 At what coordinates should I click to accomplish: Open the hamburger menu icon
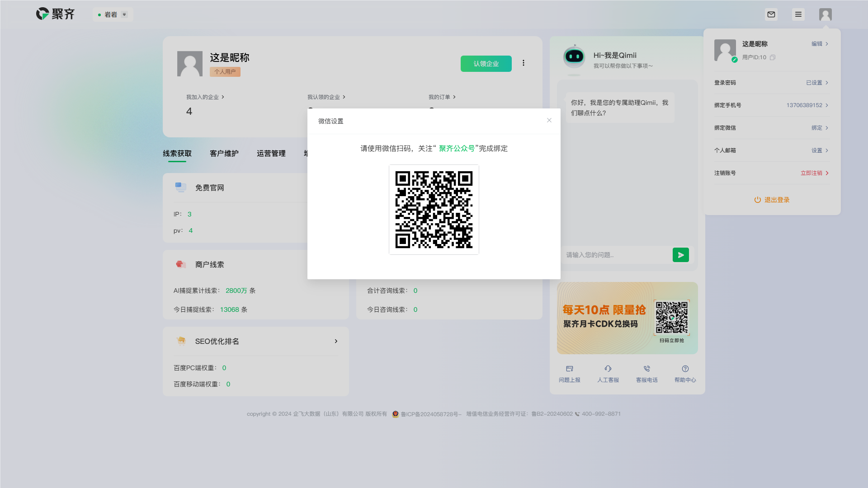tap(798, 14)
